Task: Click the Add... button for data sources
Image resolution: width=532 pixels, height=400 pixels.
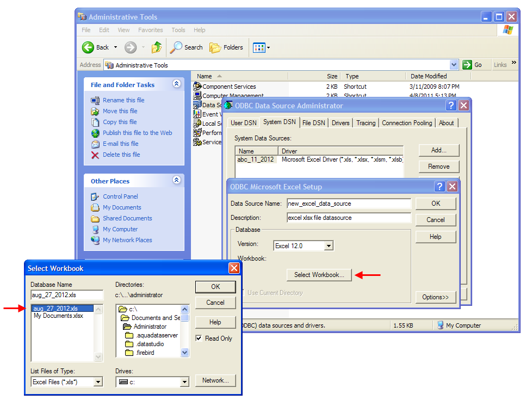Action: [438, 150]
